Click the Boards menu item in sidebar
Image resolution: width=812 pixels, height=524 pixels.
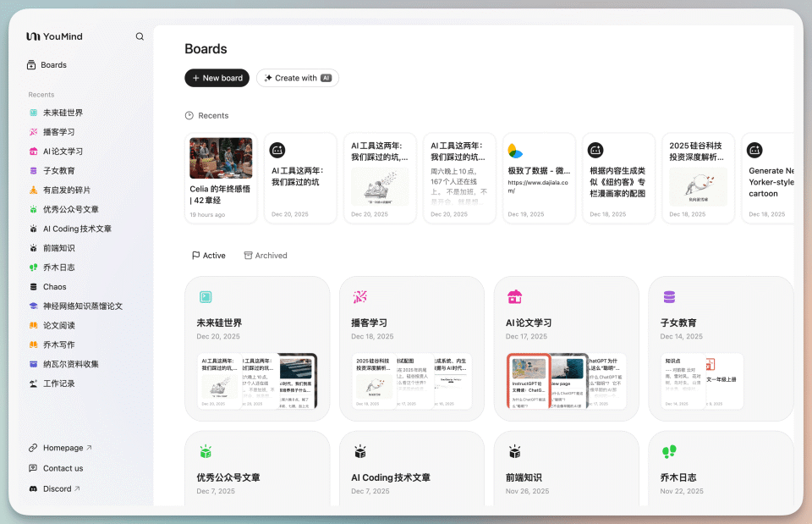[52, 64]
